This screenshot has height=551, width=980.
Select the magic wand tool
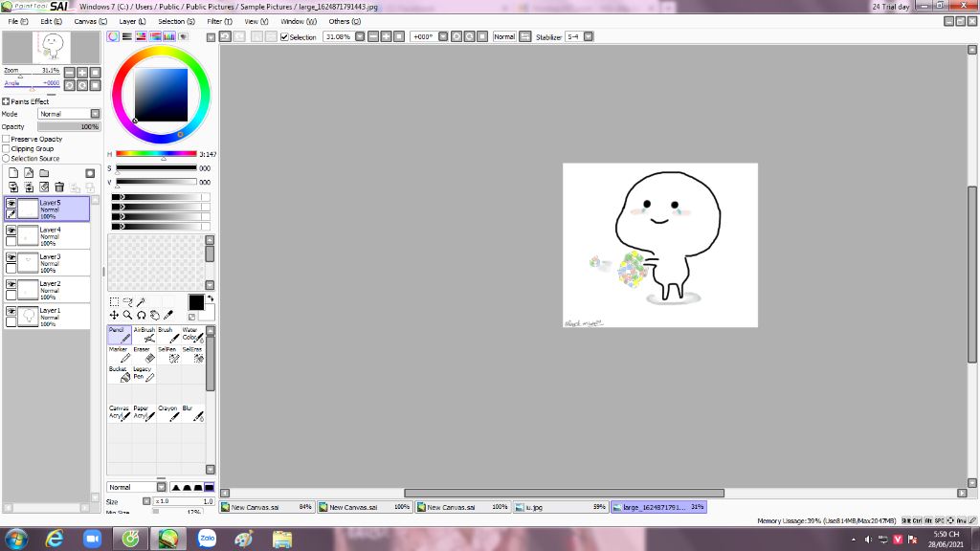click(x=142, y=301)
